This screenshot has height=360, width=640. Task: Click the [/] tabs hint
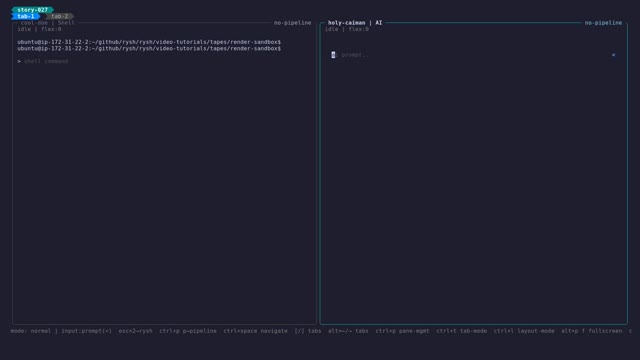[308, 331]
